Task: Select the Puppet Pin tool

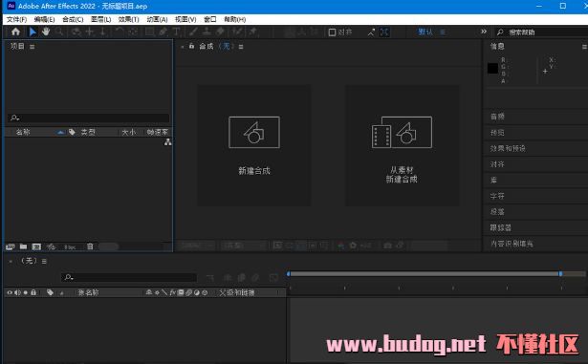Action: [x=253, y=32]
